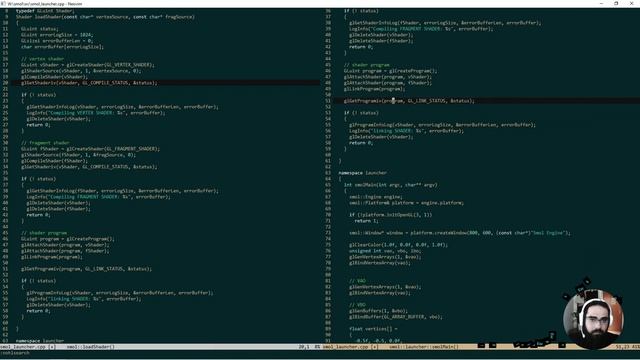
Task: Click right pane line 68 smol::Platform& platform
Action: (x=407, y=203)
